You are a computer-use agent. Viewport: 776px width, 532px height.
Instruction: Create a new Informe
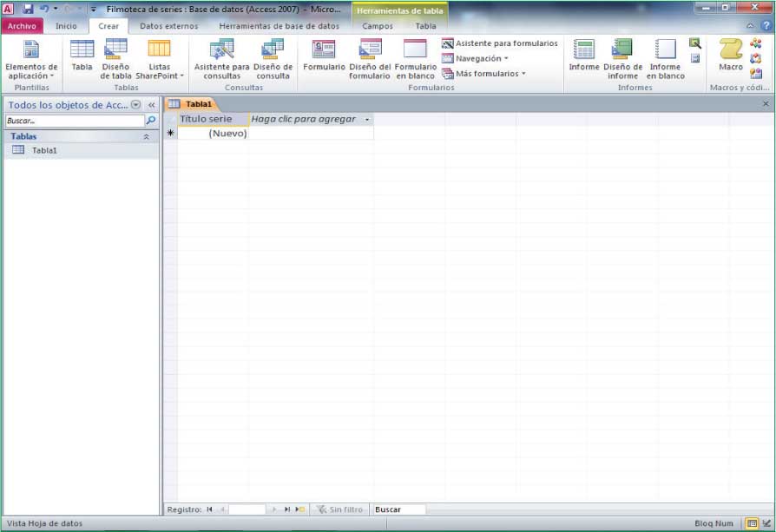point(584,56)
